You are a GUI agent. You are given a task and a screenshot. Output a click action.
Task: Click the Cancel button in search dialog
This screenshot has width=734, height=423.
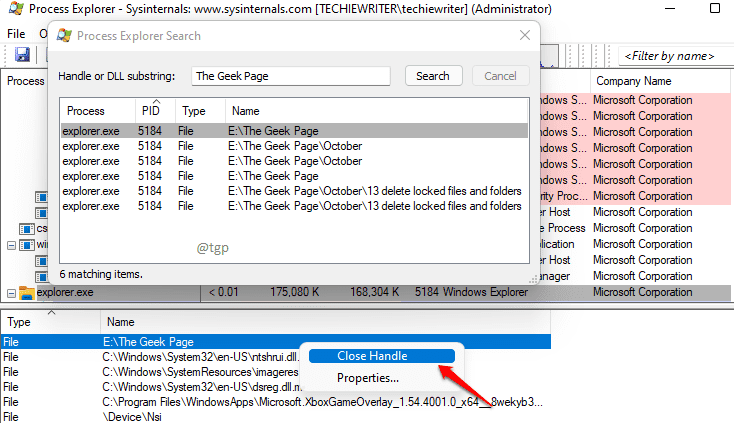pyautogui.click(x=500, y=76)
